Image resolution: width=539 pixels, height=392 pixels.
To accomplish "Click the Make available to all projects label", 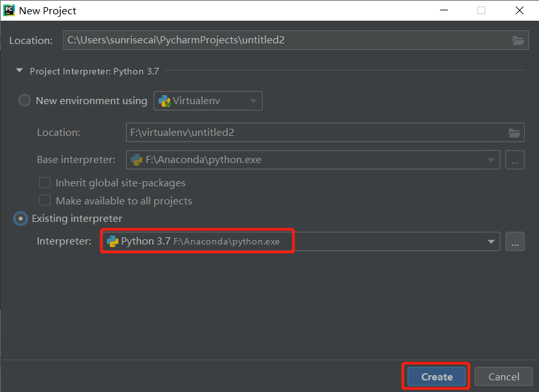I will (x=124, y=201).
